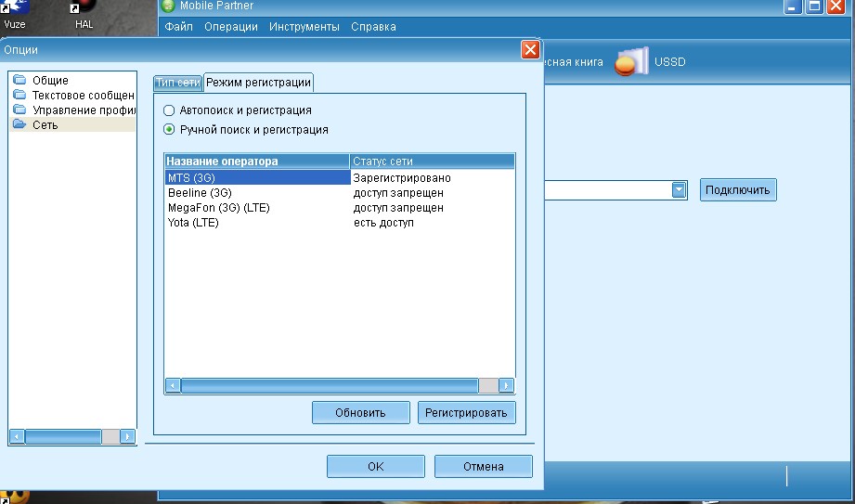Select Yota (LTE) operator row
Viewport: 855px width, 504px height.
(193, 223)
